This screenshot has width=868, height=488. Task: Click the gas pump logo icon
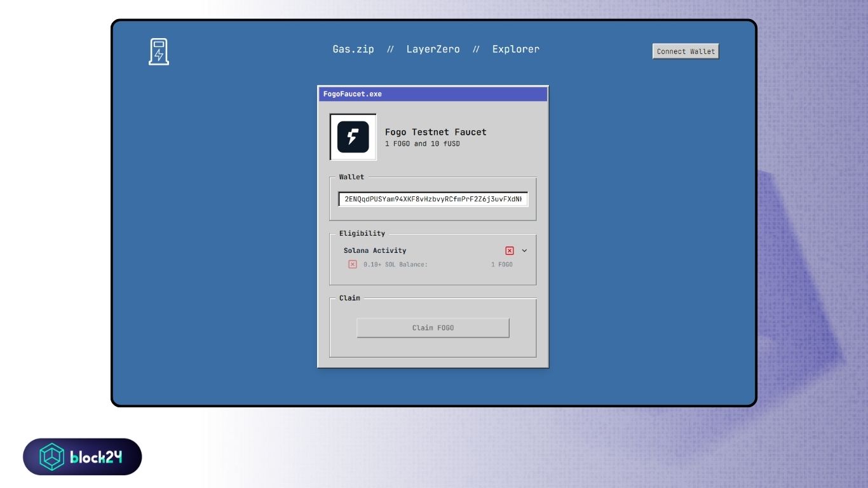tap(159, 51)
